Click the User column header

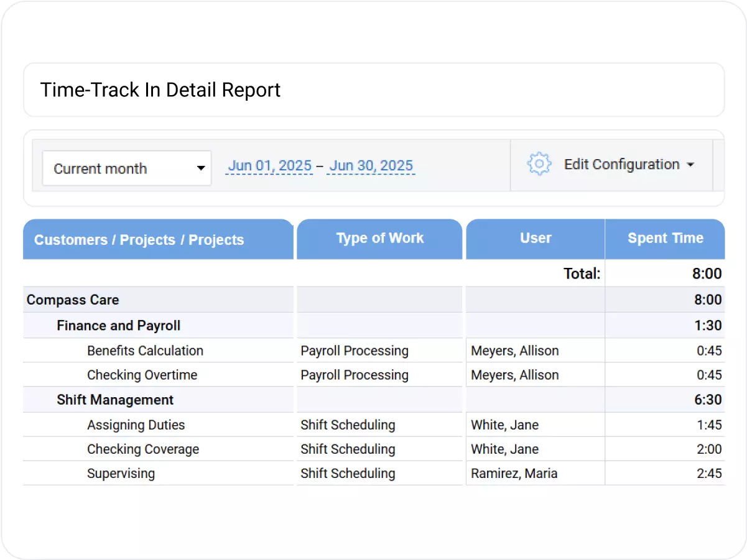(535, 238)
